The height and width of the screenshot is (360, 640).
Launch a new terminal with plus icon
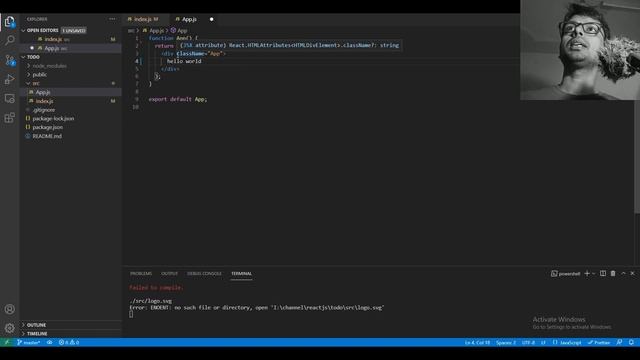(x=587, y=273)
